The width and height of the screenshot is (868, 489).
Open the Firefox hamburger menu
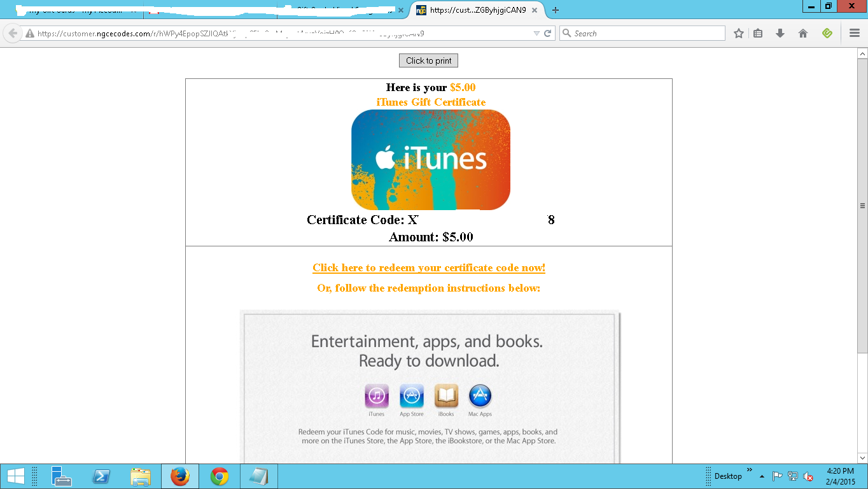(x=854, y=33)
